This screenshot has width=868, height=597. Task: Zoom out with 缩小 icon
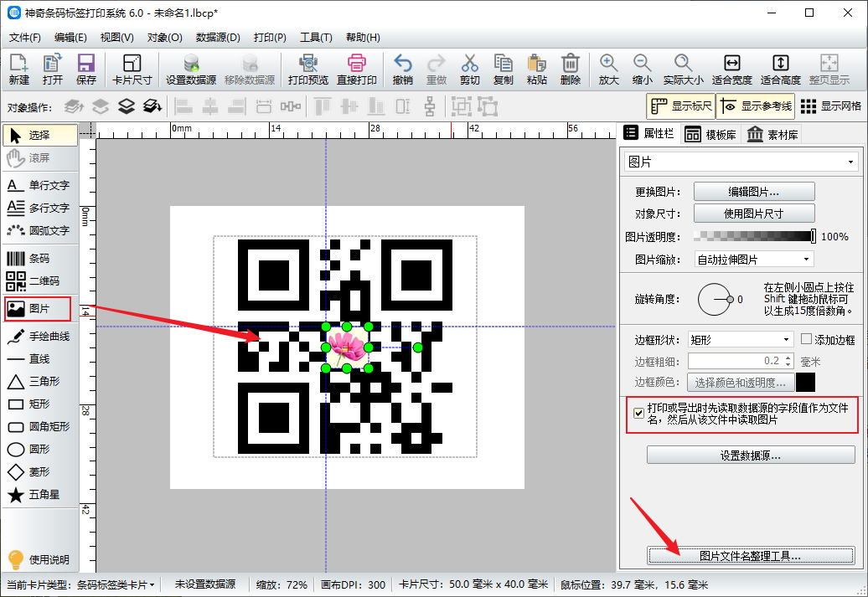(642, 69)
